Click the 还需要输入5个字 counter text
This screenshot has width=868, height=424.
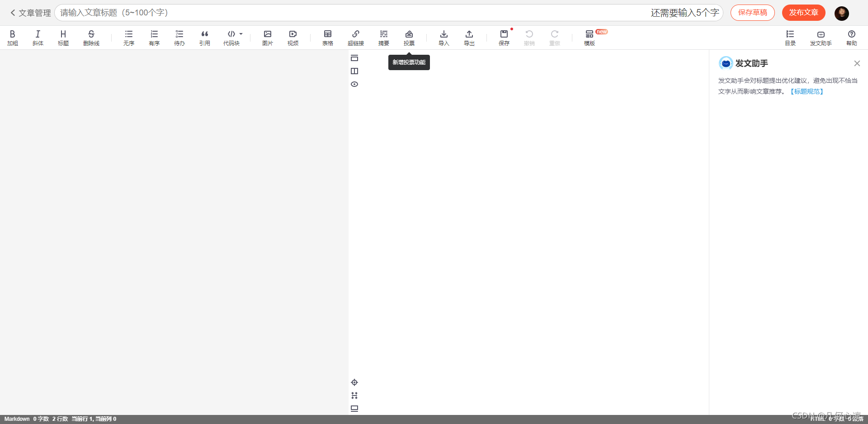point(685,13)
